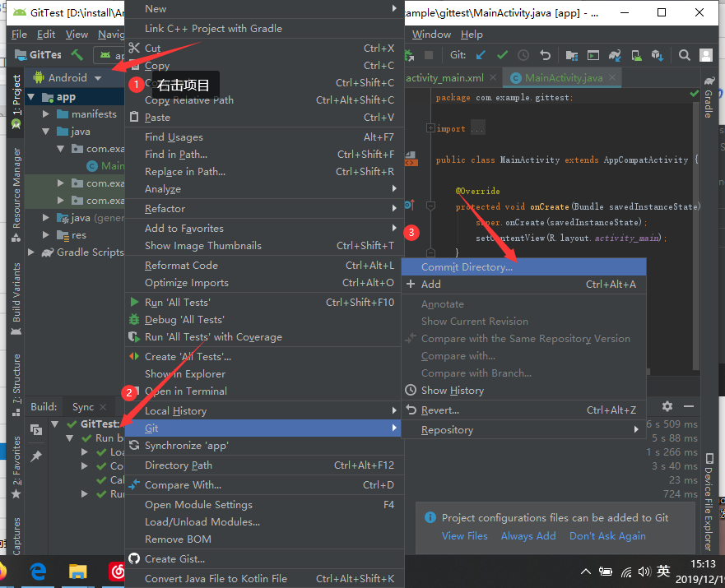Screen dimensions: 725x588
Task: Click the volume icon in system tray
Action: [x=644, y=572]
